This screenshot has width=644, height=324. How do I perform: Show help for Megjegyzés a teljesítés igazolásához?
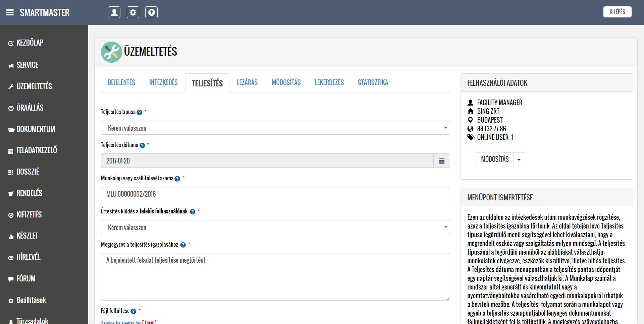pyautogui.click(x=183, y=245)
